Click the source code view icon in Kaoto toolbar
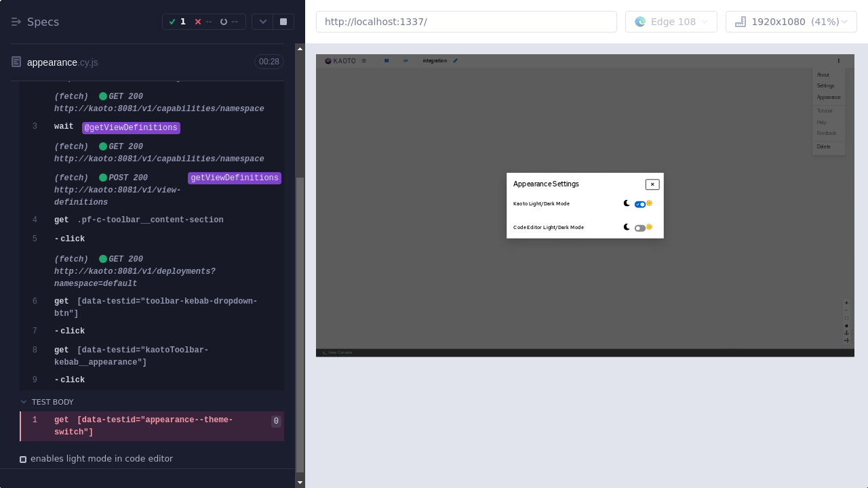This screenshot has width=868, height=488. (406, 60)
